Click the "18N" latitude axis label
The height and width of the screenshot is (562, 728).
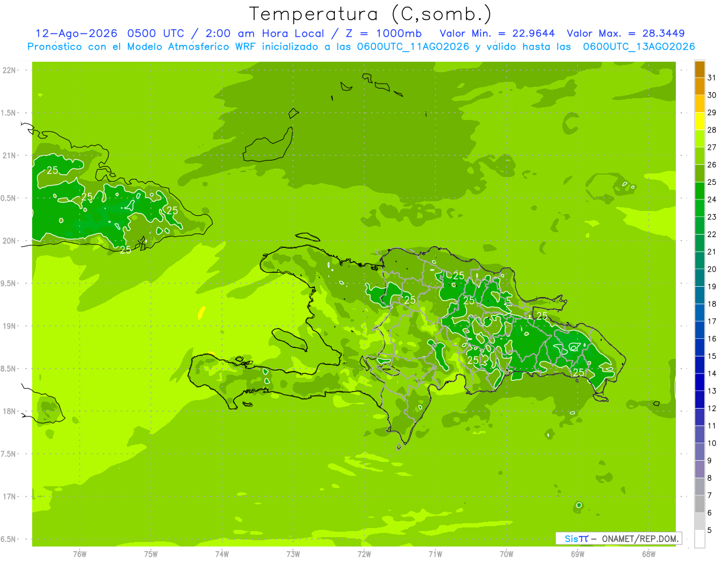(x=9, y=411)
